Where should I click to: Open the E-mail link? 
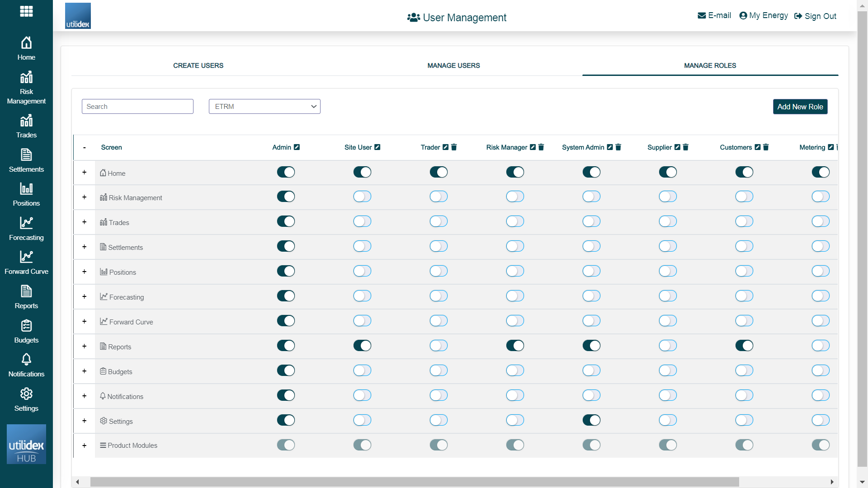pyautogui.click(x=714, y=16)
